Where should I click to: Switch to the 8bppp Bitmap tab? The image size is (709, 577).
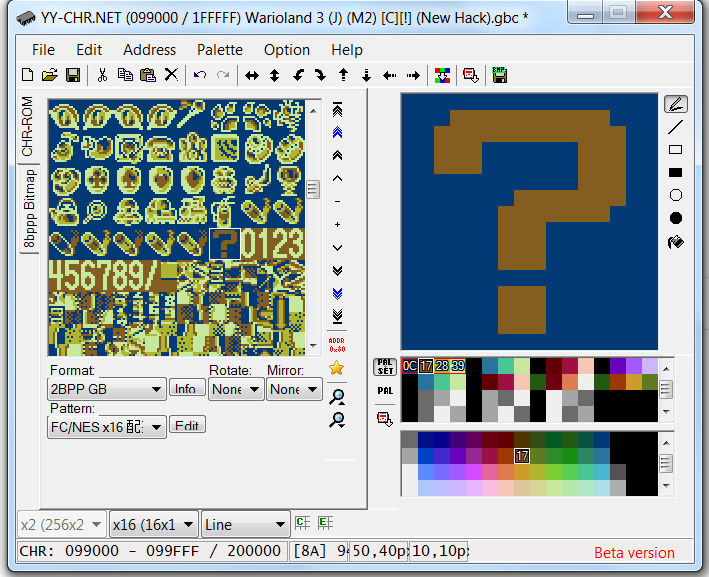pos(29,208)
